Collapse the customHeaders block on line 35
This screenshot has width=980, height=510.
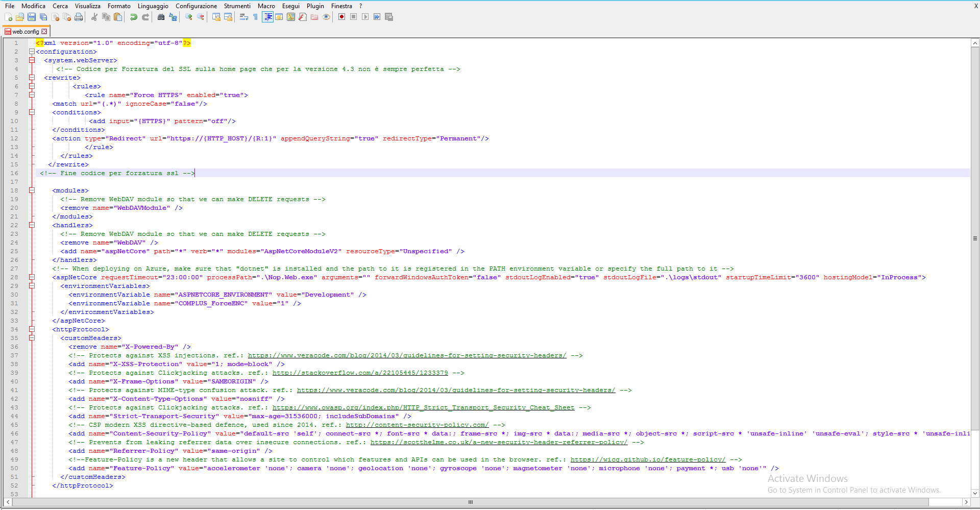pos(32,338)
